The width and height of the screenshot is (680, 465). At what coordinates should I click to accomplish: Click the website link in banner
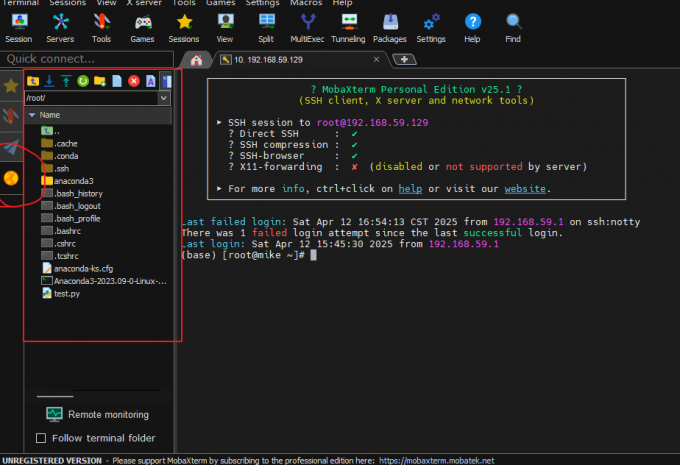click(x=525, y=189)
